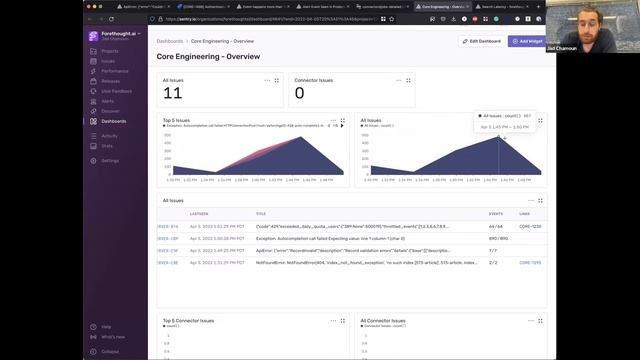Expand the Top 5 Connector Issues widget

click(x=343, y=321)
